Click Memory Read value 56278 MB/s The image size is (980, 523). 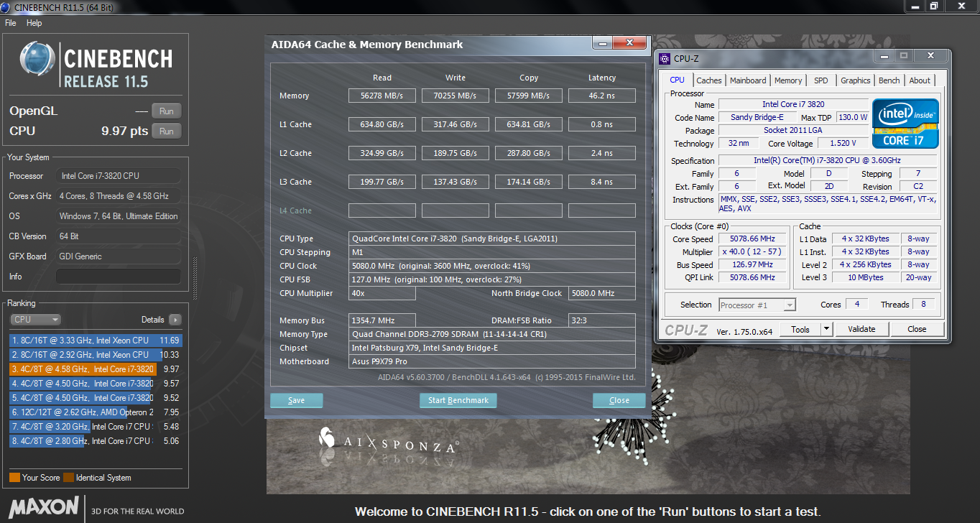(382, 96)
